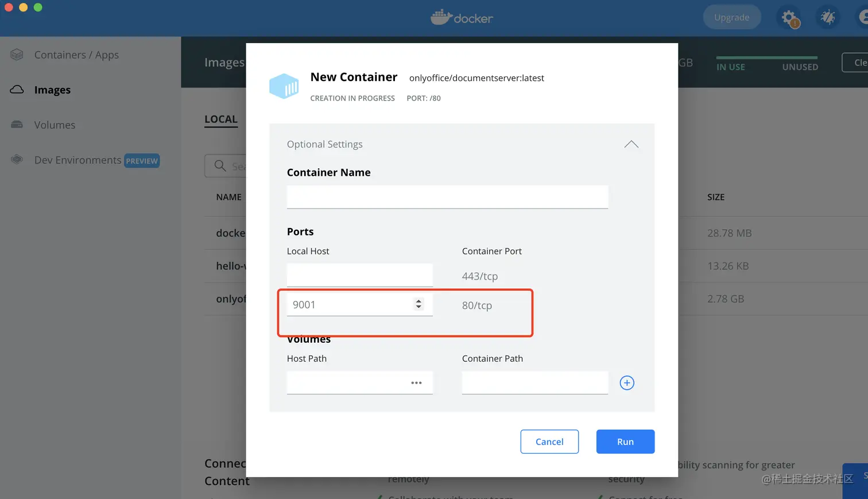Click the 9001 local host port field
Viewport: 868px width, 499px height.
(360, 304)
